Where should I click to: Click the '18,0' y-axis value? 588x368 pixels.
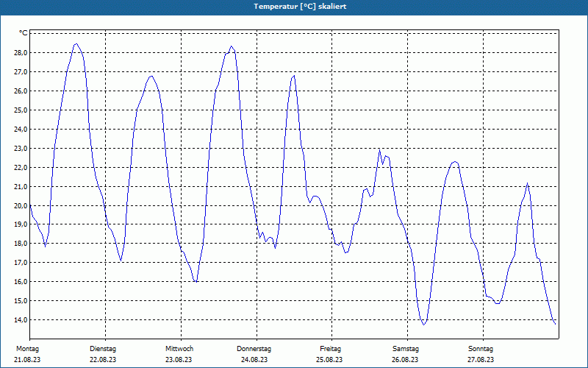click(x=21, y=244)
